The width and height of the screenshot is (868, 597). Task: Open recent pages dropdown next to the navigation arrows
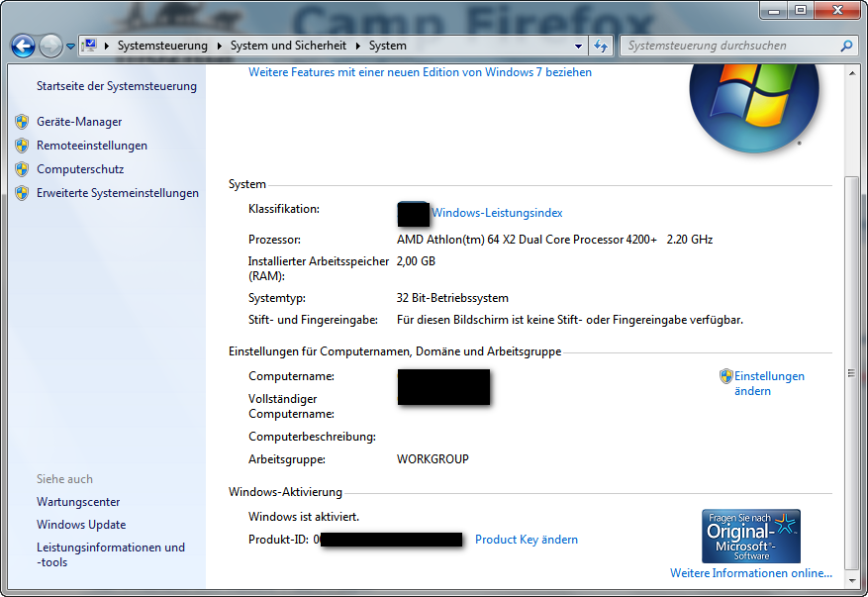(71, 47)
